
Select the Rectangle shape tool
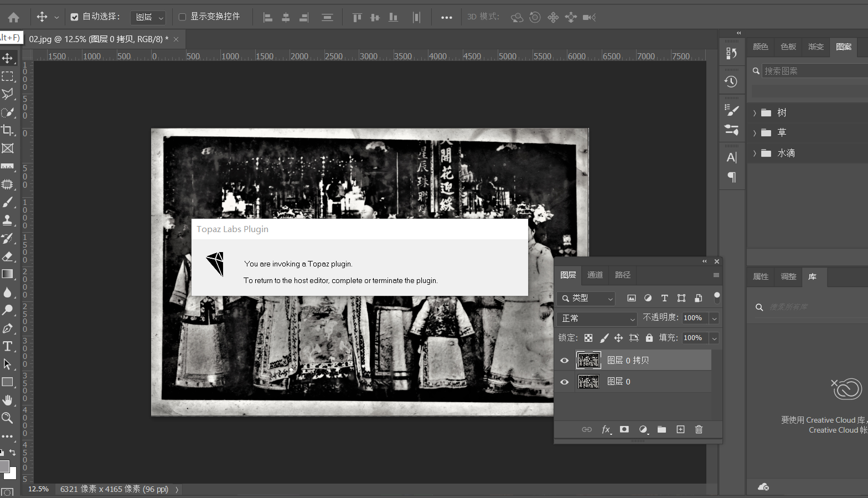click(8, 382)
